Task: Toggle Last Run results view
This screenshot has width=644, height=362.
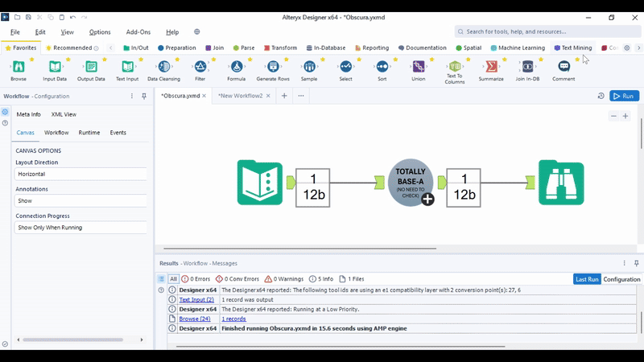Action: pyautogui.click(x=587, y=279)
